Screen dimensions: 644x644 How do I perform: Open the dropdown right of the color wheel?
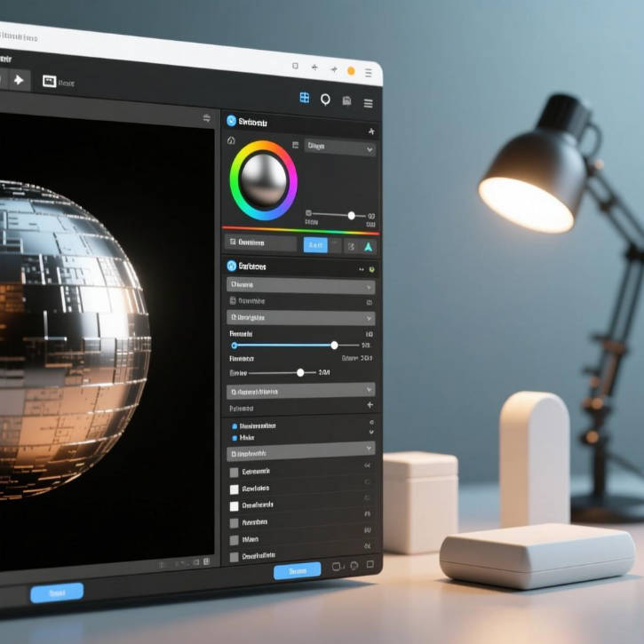tap(339, 147)
